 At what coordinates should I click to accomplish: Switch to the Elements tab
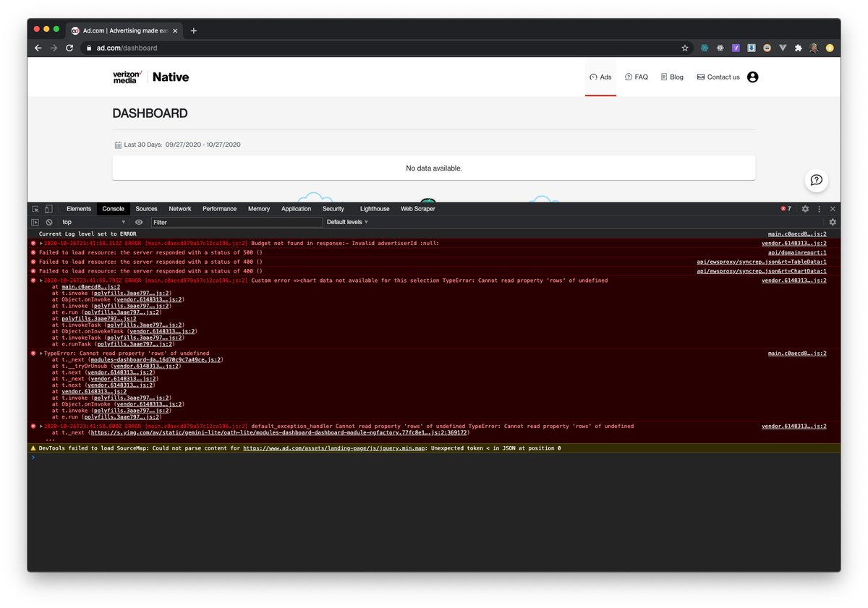pyautogui.click(x=79, y=209)
